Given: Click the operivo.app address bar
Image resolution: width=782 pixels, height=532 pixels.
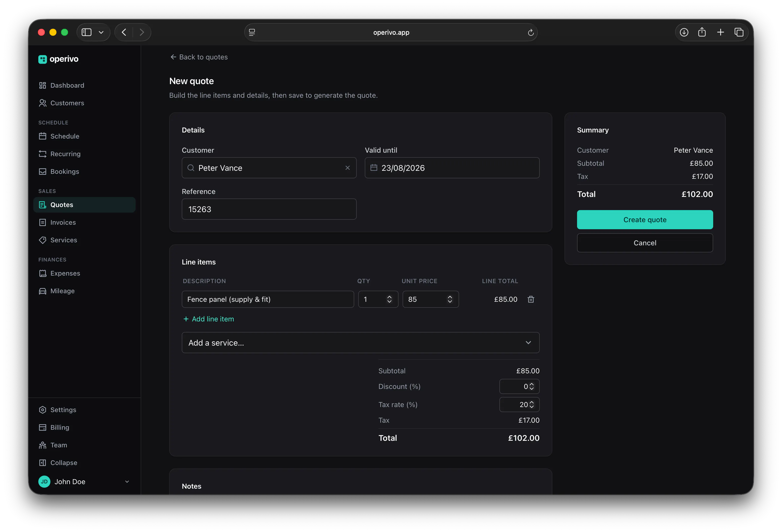Looking at the screenshot, I should click(391, 32).
